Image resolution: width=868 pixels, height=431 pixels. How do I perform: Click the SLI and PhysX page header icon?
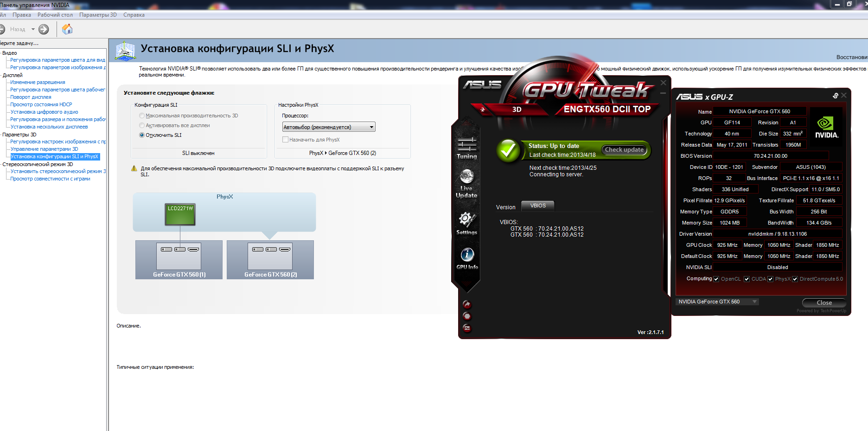125,51
